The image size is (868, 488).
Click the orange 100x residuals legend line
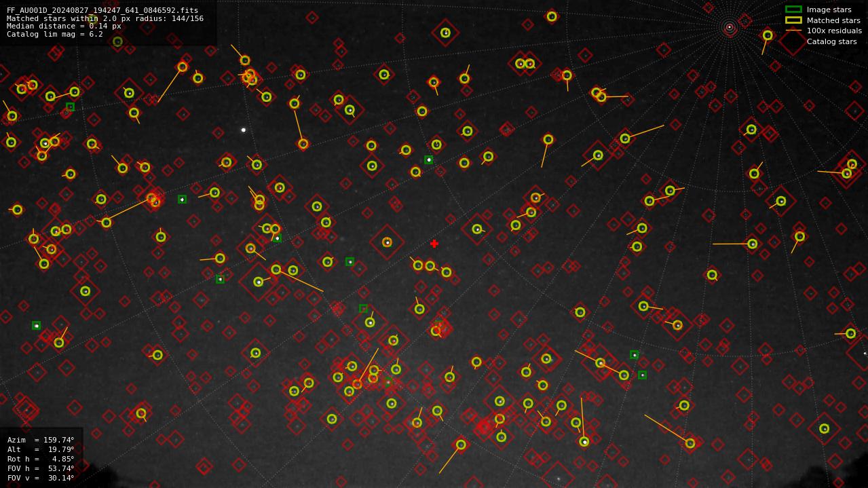(x=793, y=31)
